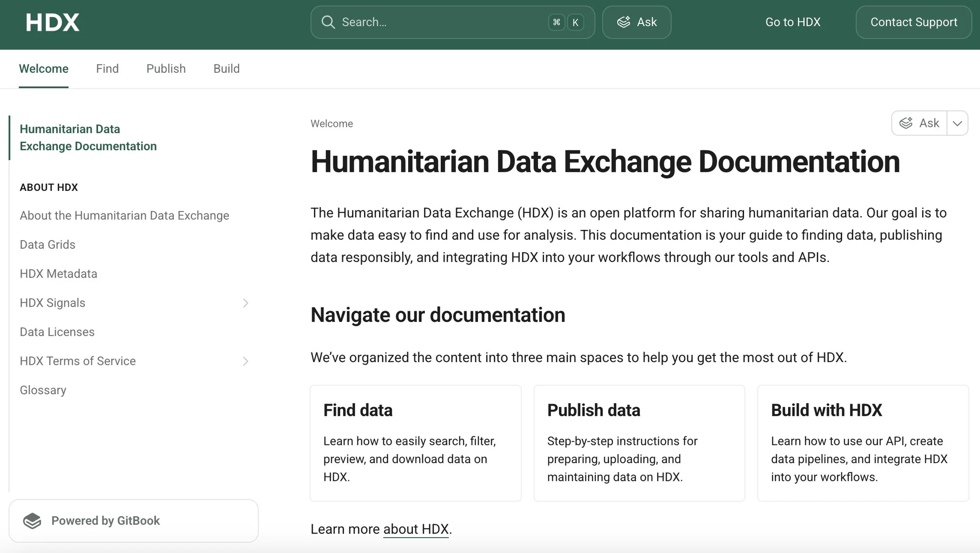Select Humanitarian Data Exchange Documentation sidebar item
This screenshot has height=553, width=980.
[88, 137]
